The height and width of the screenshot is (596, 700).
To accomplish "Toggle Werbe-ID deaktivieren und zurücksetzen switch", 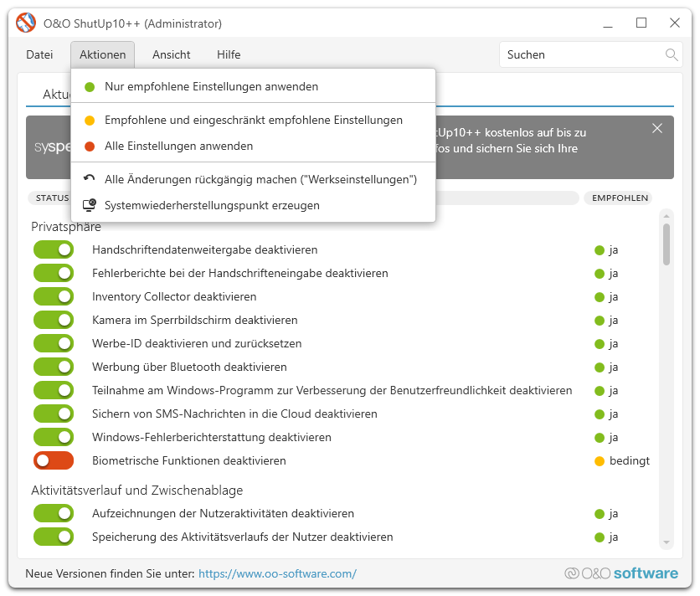I will (x=54, y=343).
